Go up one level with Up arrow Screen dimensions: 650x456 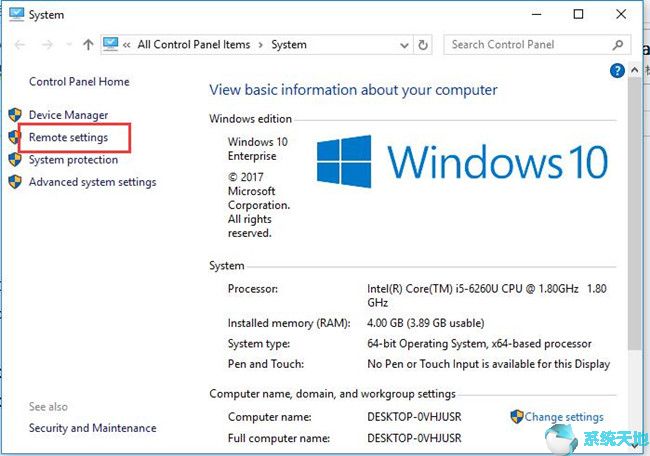[88, 44]
